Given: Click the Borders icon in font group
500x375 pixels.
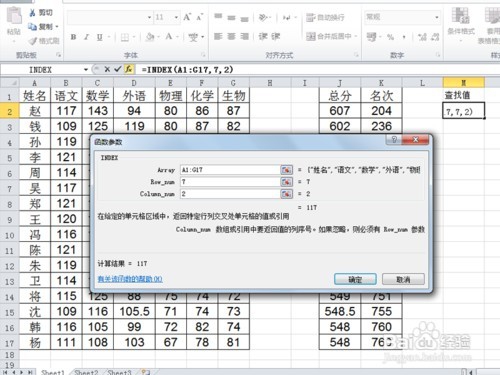Looking at the screenshot, I should (x=125, y=37).
